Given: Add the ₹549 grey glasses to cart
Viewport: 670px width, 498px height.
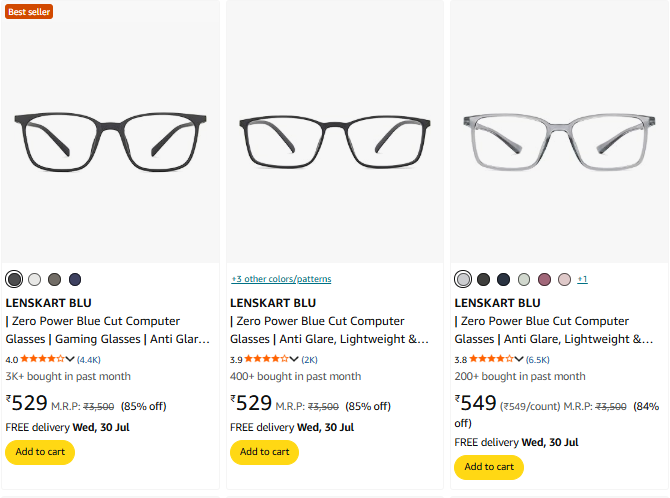Looking at the screenshot, I should (x=489, y=467).
